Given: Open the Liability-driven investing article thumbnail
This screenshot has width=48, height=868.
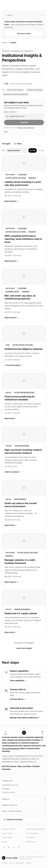Looking at the screenshot, I should (x=24, y=163).
